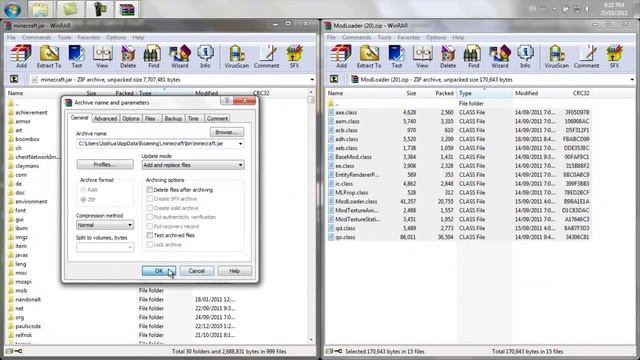This screenshot has height=360, width=640.
Task: Click Help button in archive dialog
Action: [x=234, y=271]
